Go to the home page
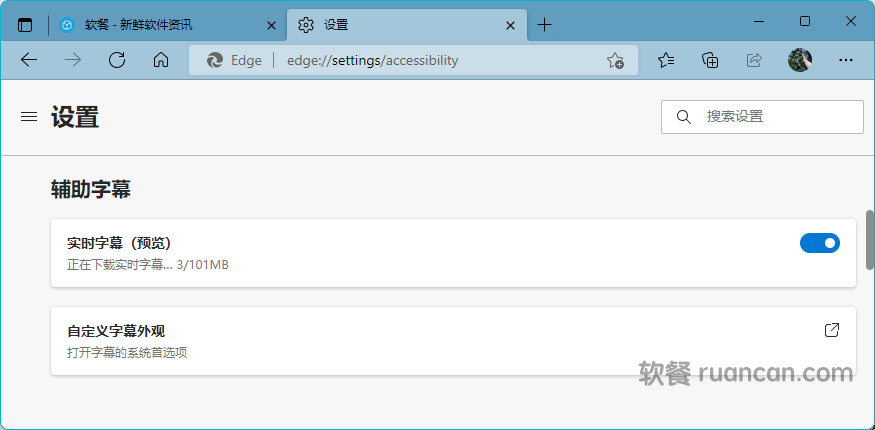The width and height of the screenshot is (875, 430). pos(161,60)
